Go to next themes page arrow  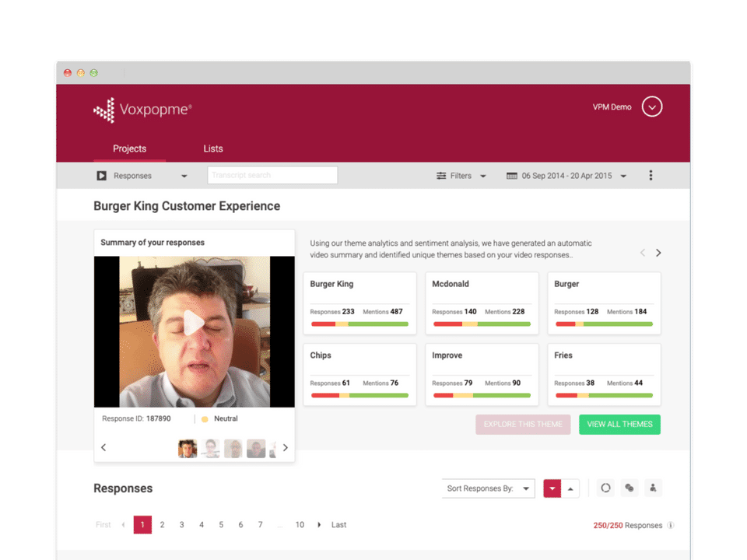(x=658, y=252)
